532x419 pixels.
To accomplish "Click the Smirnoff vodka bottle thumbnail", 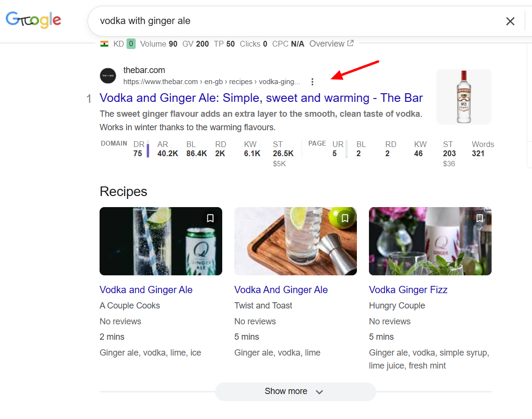I will coord(463,97).
